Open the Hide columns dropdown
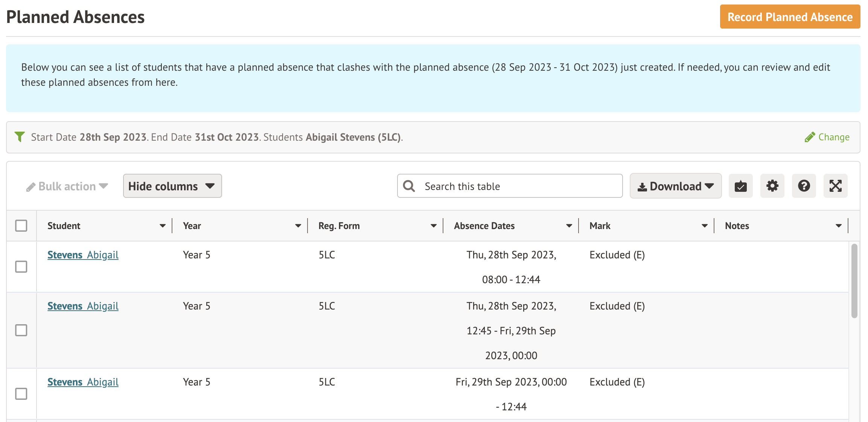The height and width of the screenshot is (422, 868). [172, 186]
